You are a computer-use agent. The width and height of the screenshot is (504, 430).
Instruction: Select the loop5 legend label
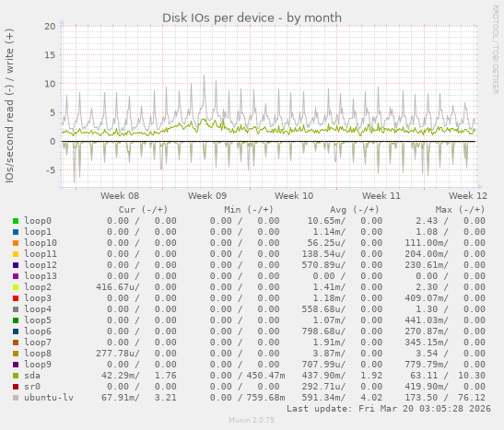coord(38,320)
